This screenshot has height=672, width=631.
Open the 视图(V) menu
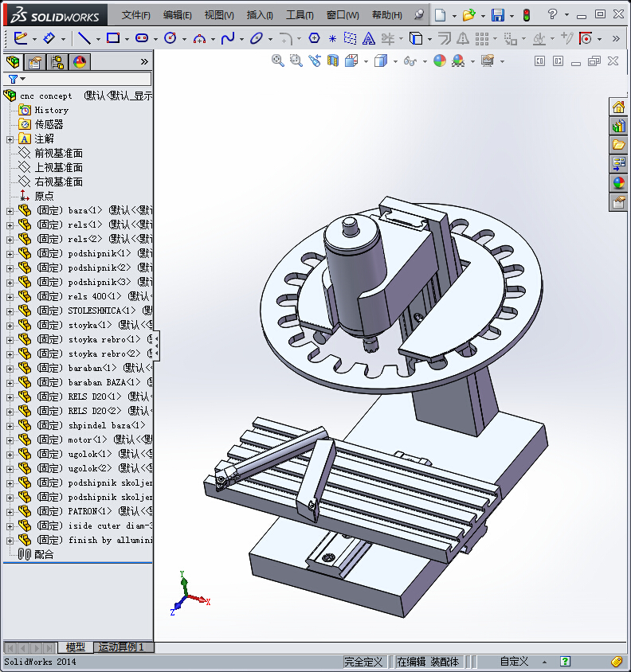(219, 15)
